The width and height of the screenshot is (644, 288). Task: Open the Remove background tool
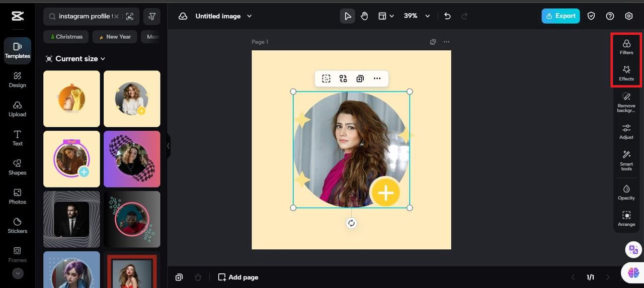pyautogui.click(x=626, y=102)
